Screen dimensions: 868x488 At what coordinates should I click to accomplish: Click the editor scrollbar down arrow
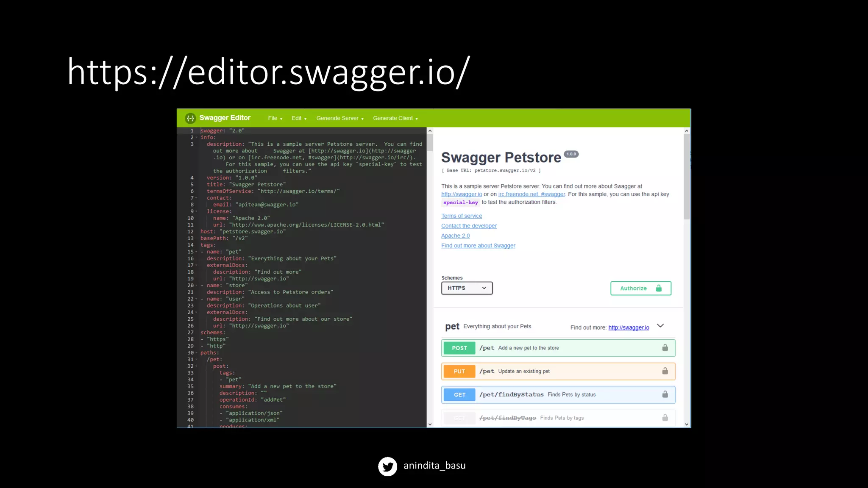[430, 424]
